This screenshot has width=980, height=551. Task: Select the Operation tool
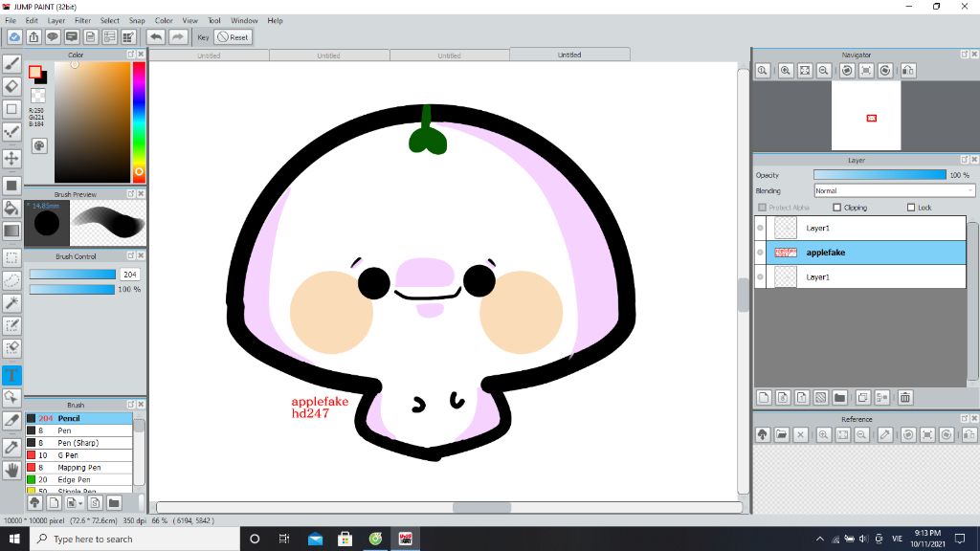pos(11,397)
